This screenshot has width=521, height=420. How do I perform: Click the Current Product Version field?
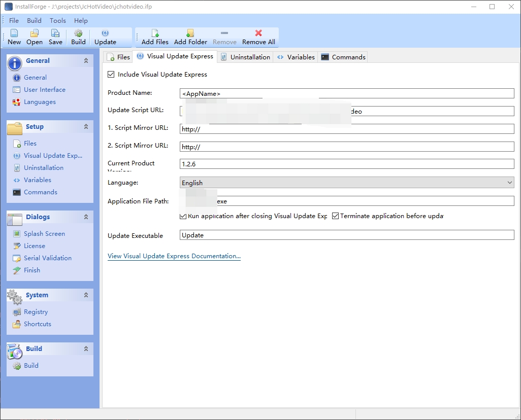click(x=347, y=164)
